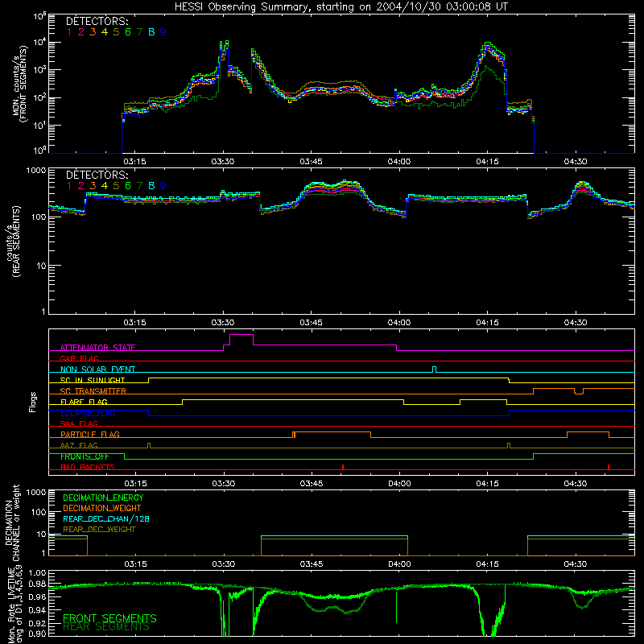Viewport: 644px width, 644px height.
Task: Click the FRONT SEGMENTS livetime legend label
Action: 109,618
